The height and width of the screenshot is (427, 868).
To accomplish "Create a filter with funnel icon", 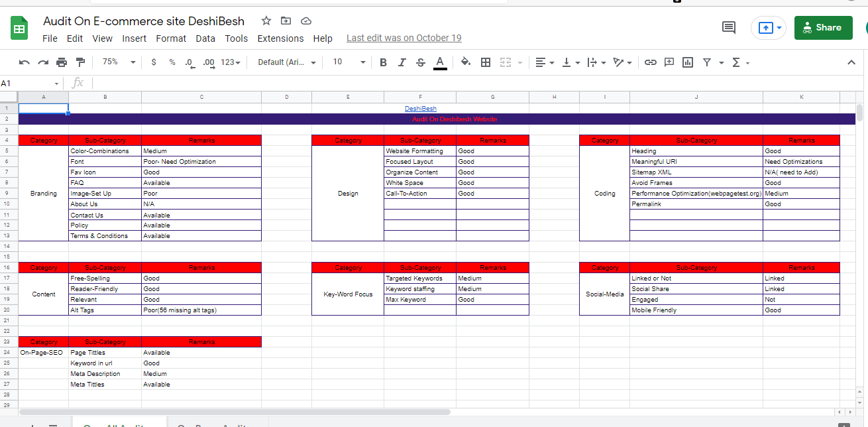I will point(707,62).
